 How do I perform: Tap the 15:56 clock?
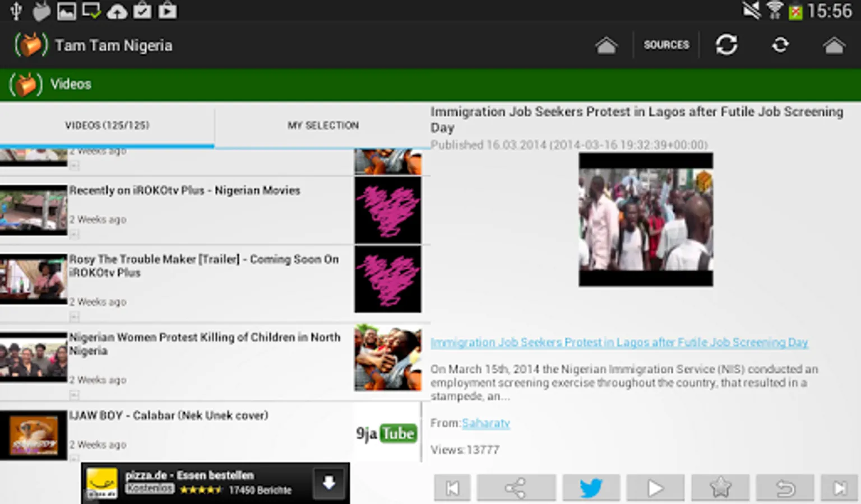[x=830, y=11]
